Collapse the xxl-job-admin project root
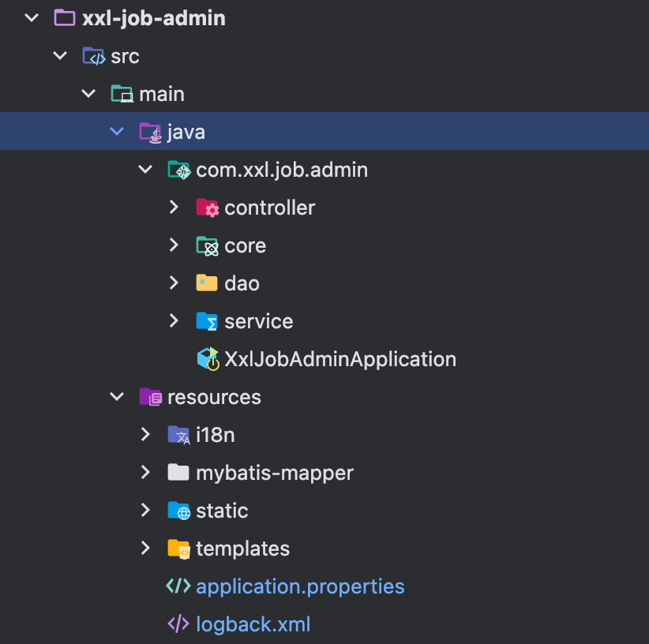 pyautogui.click(x=30, y=17)
